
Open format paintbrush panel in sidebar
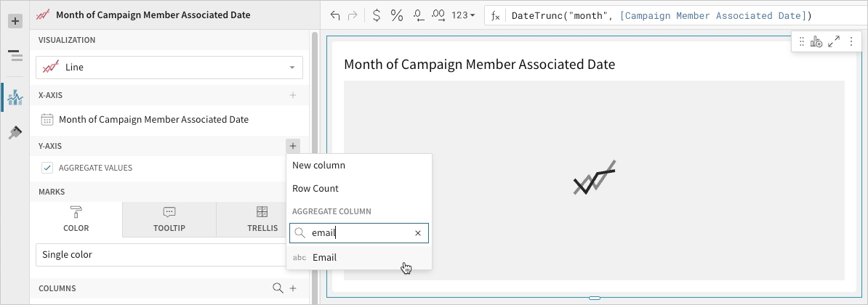pyautogui.click(x=15, y=132)
